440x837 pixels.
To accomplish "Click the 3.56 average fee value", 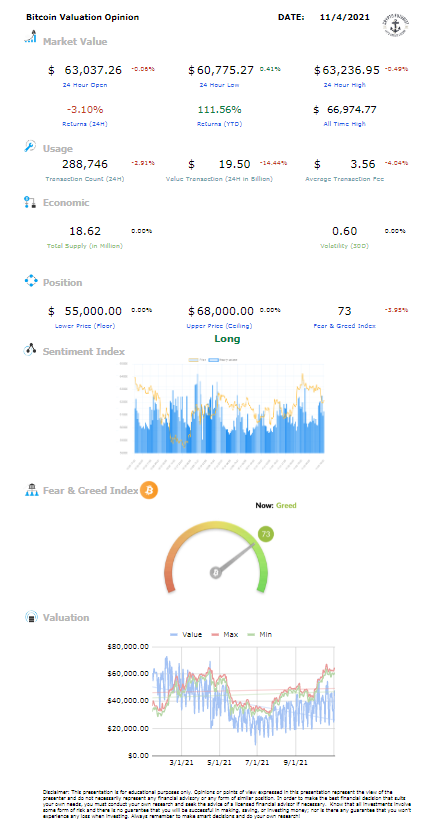I will pyautogui.click(x=363, y=164).
